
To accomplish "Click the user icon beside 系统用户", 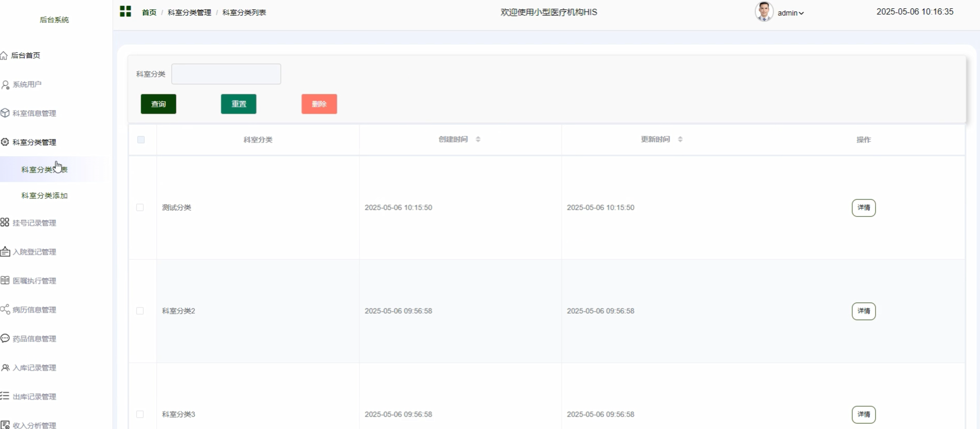I will pos(5,84).
